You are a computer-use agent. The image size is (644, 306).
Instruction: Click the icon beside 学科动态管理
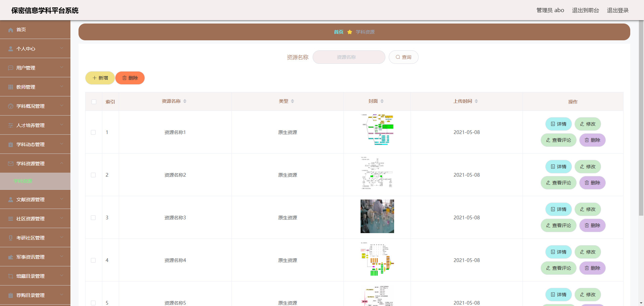11,145
